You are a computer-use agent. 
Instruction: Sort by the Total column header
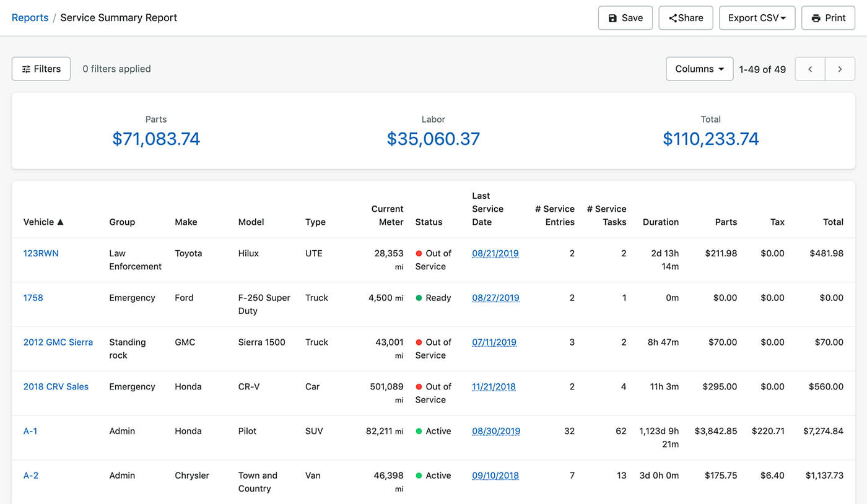click(833, 222)
